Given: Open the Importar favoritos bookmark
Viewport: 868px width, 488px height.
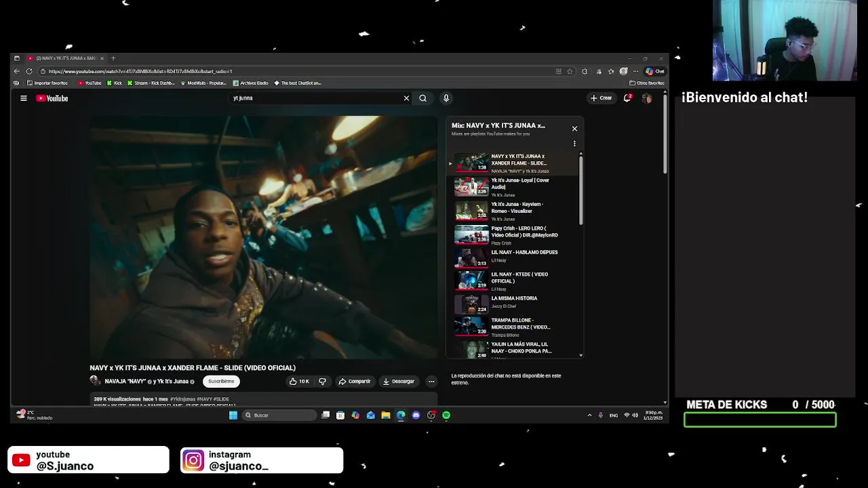Looking at the screenshot, I should pyautogui.click(x=47, y=83).
